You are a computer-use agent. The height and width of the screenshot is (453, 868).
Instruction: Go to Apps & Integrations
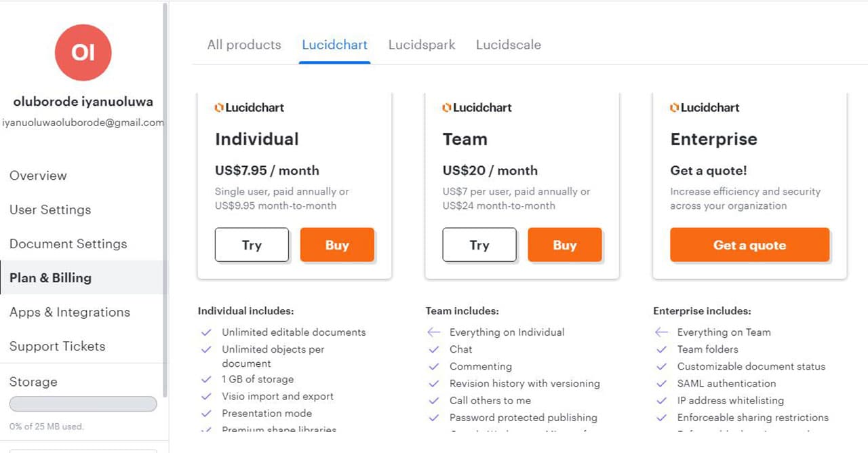coord(70,312)
